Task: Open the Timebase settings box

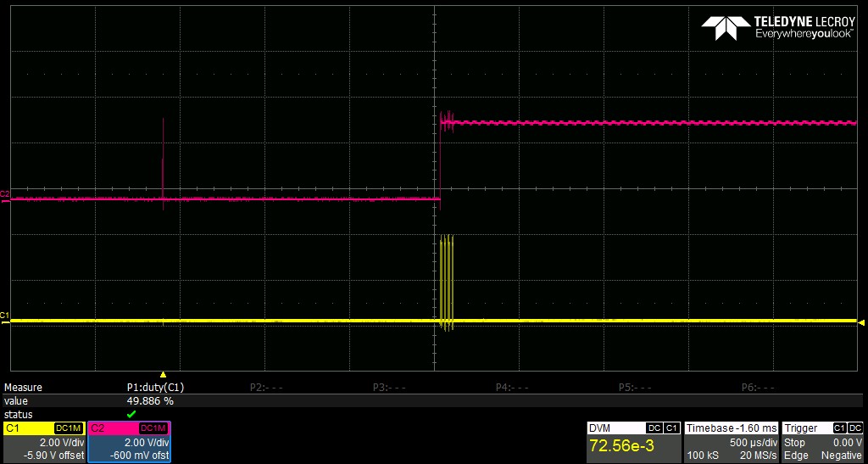Action: 732,442
